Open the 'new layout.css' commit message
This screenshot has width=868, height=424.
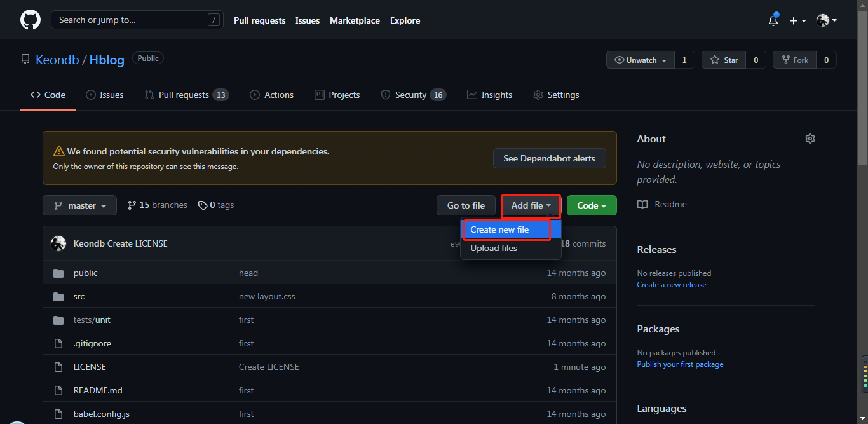coord(267,296)
